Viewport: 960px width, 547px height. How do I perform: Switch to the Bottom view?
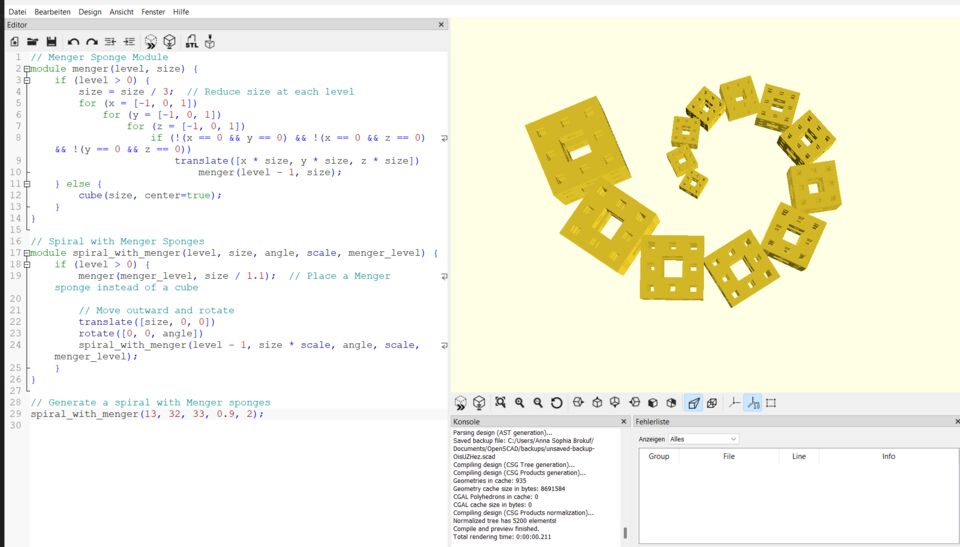[615, 402]
